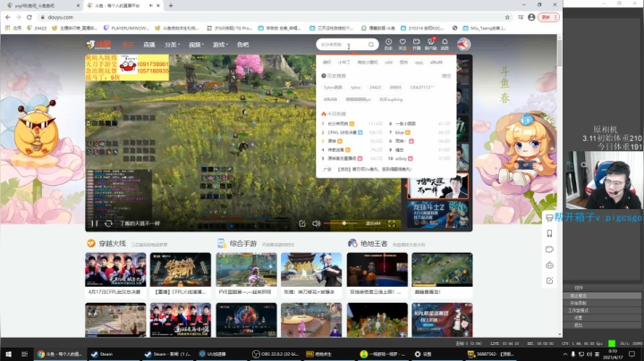Viewport: 644px width, 361px height.
Task: Click the 客户端 client download icon
Action: pos(430,44)
